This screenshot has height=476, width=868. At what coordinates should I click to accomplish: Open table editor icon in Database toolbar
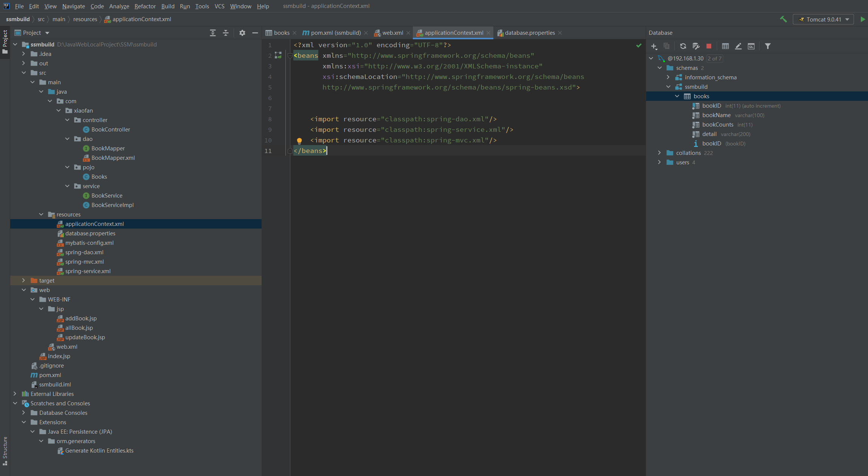(x=725, y=46)
